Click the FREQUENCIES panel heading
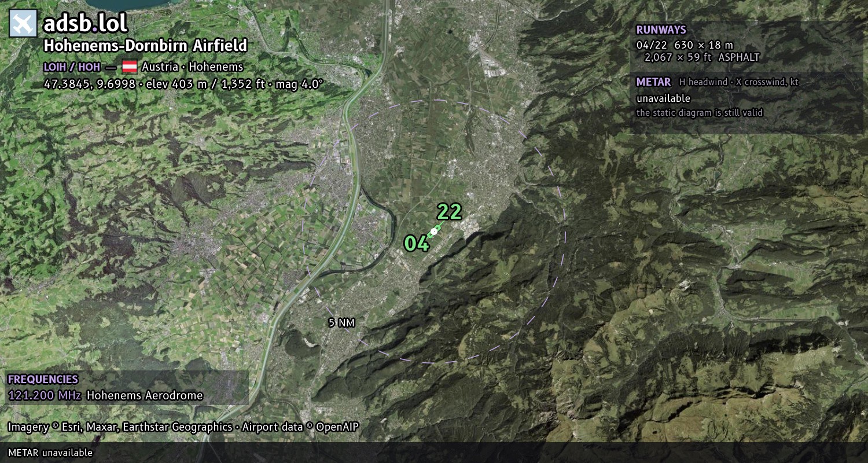 tap(43, 380)
